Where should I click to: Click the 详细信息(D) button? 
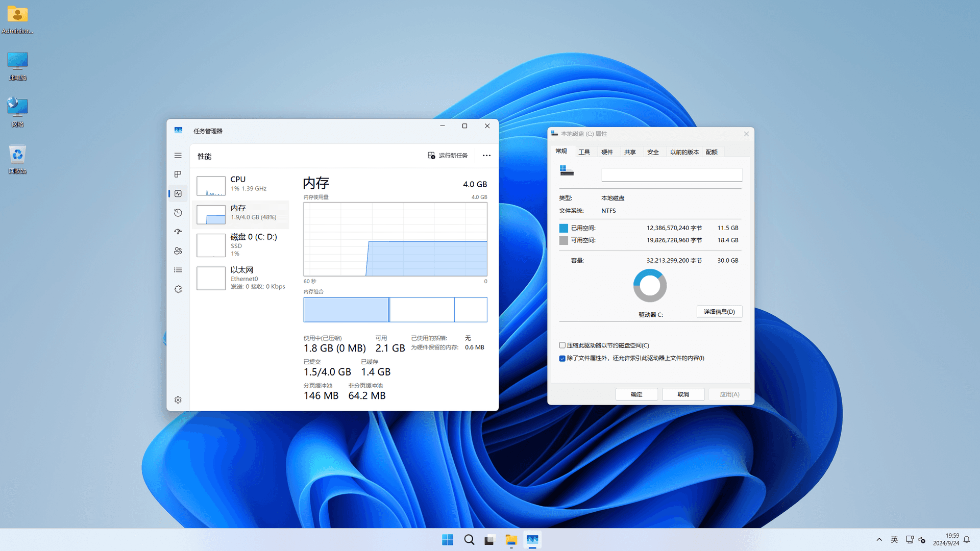point(719,312)
